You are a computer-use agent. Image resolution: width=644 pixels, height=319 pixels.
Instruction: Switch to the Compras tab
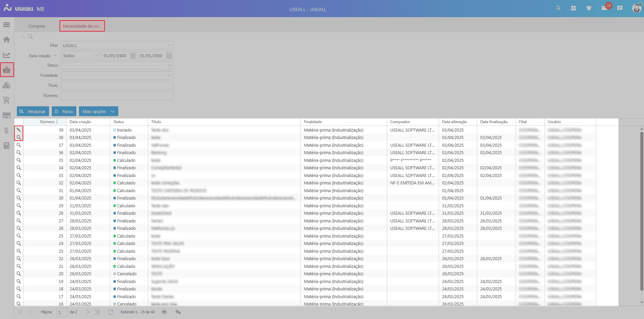[37, 26]
